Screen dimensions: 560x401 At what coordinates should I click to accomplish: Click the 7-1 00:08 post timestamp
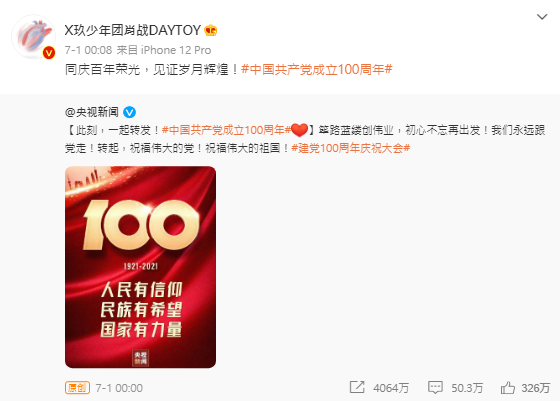(88, 50)
